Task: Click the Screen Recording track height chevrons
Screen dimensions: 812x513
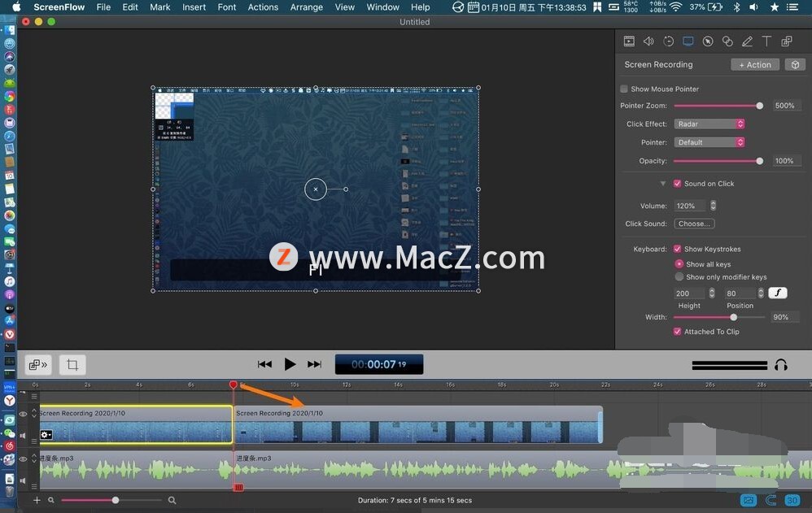Action: (x=34, y=412)
